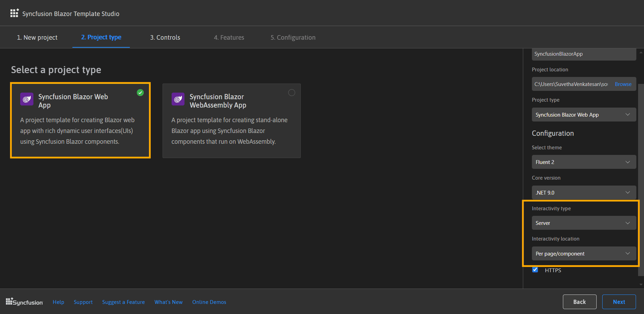Select the Syncfusion Blazor Web App project card
Image resolution: width=644 pixels, height=314 pixels.
pos(80,120)
